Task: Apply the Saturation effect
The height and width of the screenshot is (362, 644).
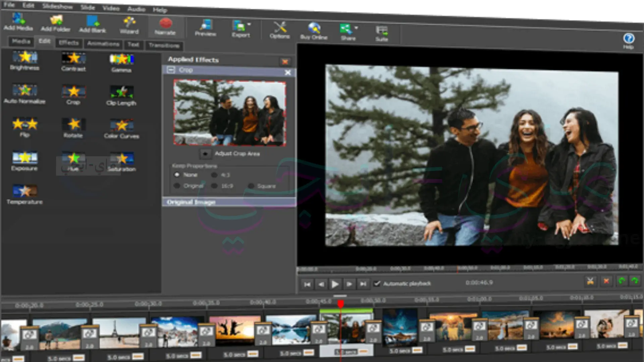Action: click(x=122, y=162)
